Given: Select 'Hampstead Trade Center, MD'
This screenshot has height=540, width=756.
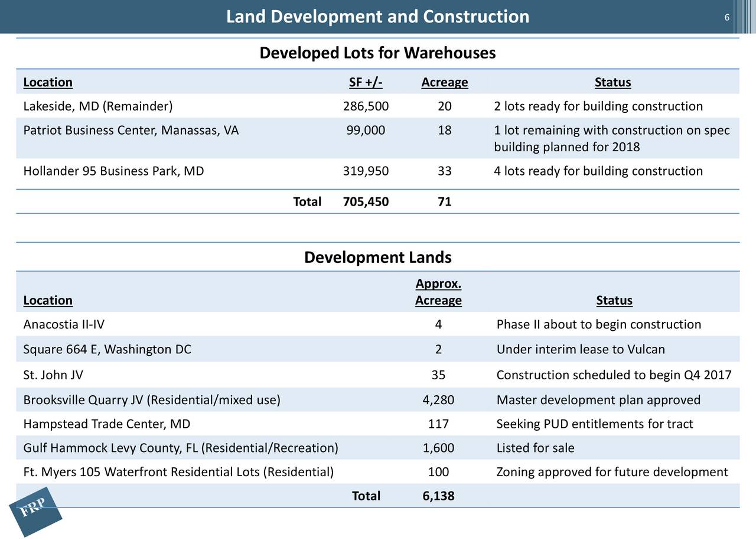Looking at the screenshot, I should tap(106, 424).
